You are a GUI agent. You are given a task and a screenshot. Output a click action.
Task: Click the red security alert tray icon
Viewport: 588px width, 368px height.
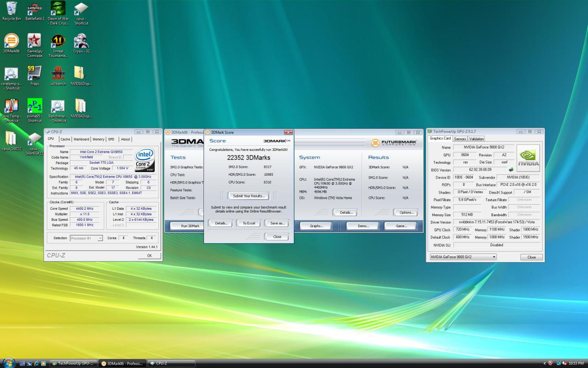pos(550,363)
